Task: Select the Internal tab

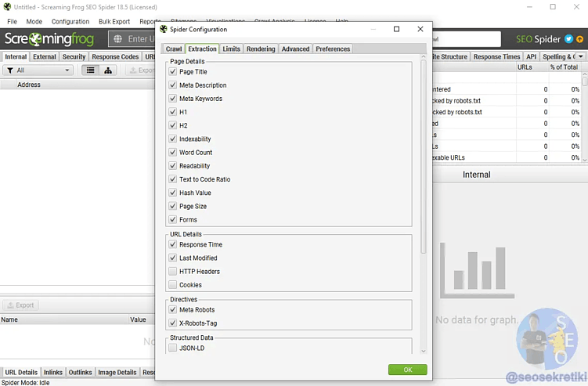Action: point(16,56)
